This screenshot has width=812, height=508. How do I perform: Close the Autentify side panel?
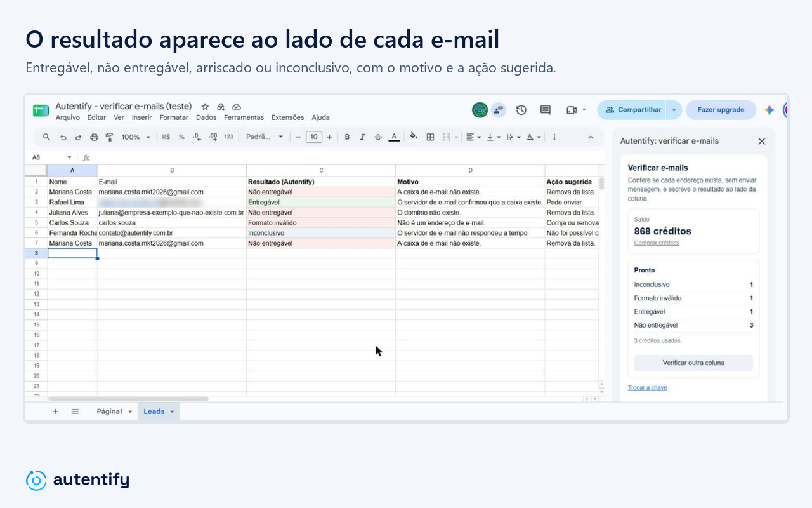click(761, 141)
